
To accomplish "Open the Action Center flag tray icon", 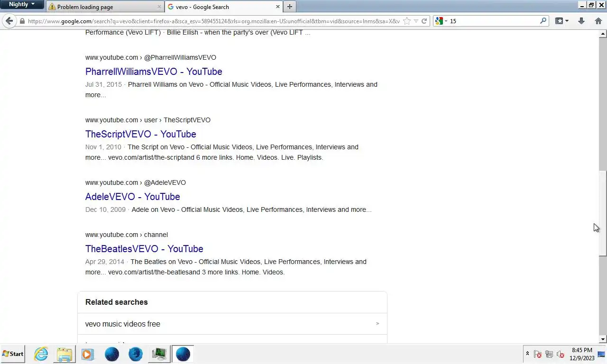I will 538,354.
